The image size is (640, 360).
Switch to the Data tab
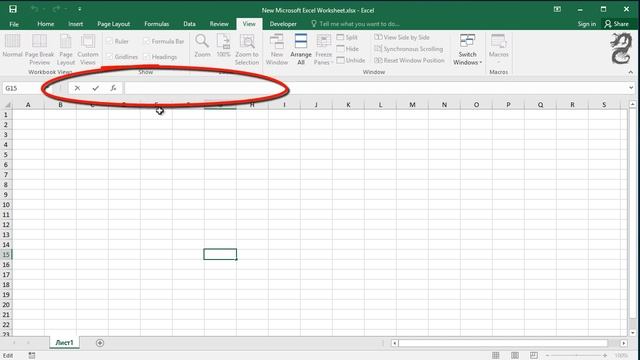189,24
